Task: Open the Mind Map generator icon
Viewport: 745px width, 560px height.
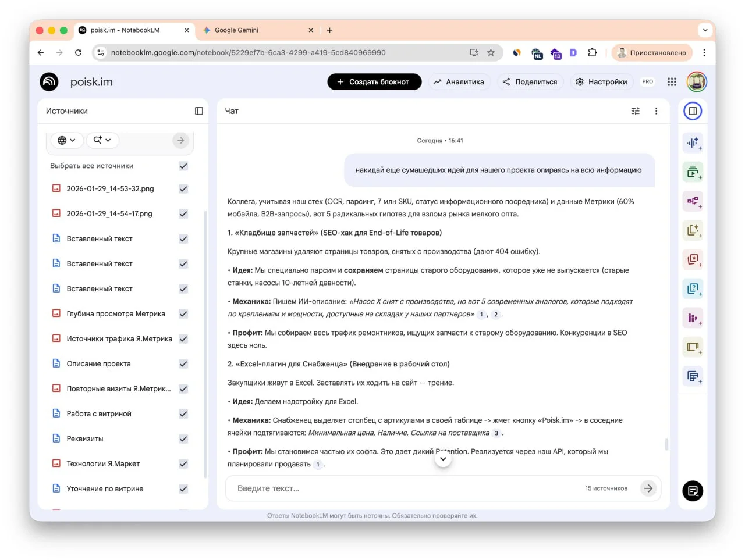Action: click(x=693, y=201)
